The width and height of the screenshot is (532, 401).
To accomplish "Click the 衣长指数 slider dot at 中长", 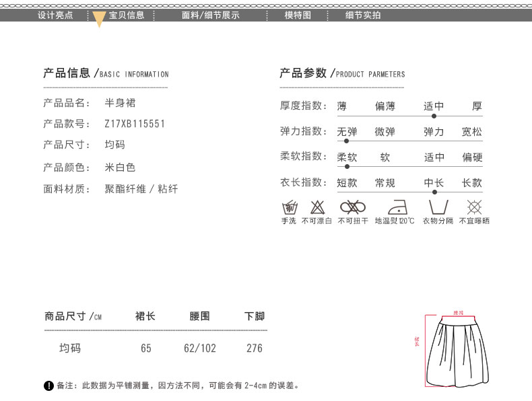I will pyautogui.click(x=434, y=192).
